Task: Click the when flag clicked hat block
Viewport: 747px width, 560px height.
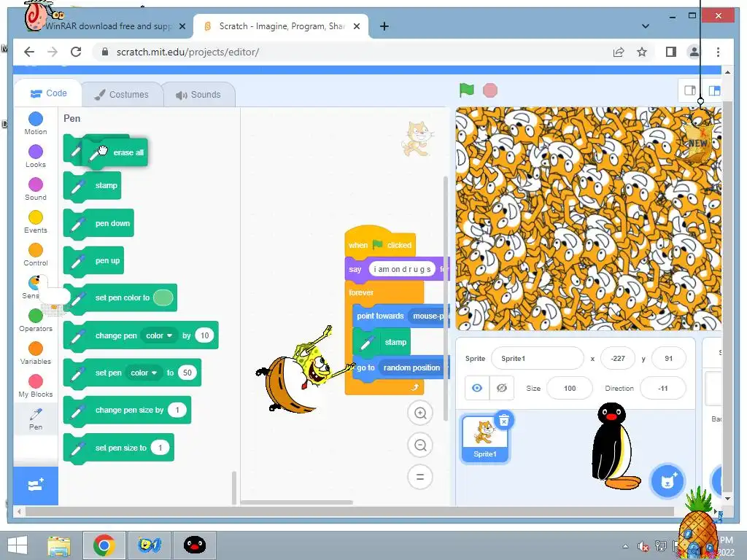Action: [380, 244]
